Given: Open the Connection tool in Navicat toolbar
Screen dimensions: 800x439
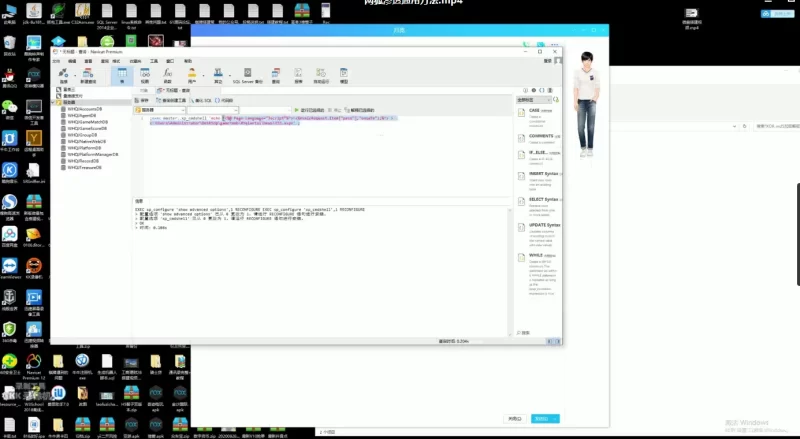Looking at the screenshot, I should 63,75.
